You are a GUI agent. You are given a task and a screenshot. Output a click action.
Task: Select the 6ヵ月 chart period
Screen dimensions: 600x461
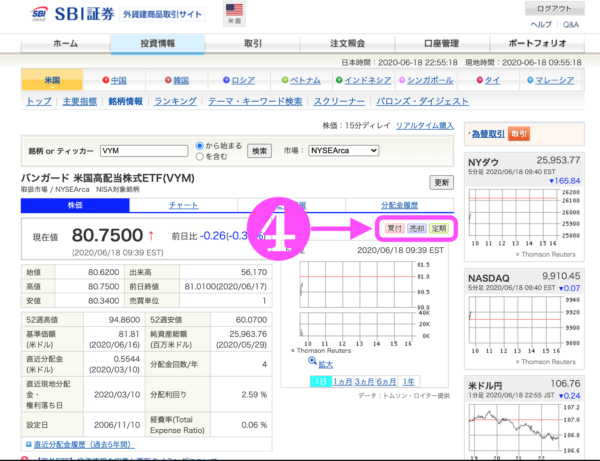point(386,381)
